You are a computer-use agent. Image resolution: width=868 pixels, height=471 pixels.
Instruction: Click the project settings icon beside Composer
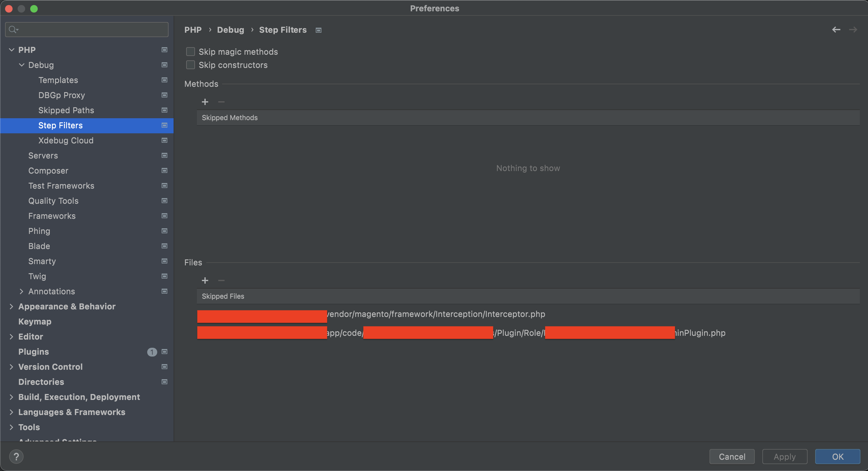point(164,170)
